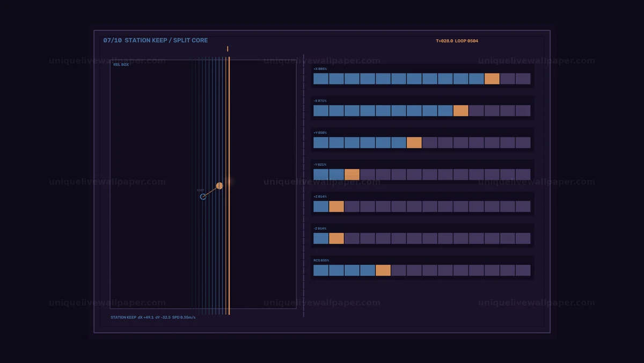Click the '-Z 014%' label
This screenshot has height=363, width=644.
point(320,228)
